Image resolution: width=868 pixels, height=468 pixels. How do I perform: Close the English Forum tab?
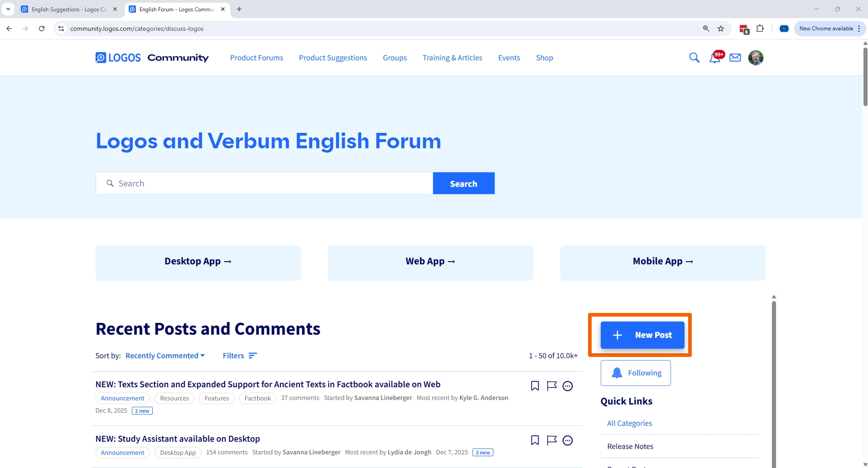click(x=223, y=9)
